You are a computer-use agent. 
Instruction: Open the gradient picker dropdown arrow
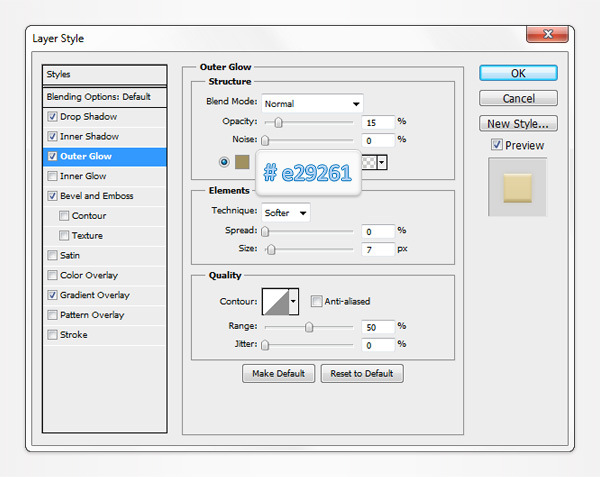pos(382,162)
